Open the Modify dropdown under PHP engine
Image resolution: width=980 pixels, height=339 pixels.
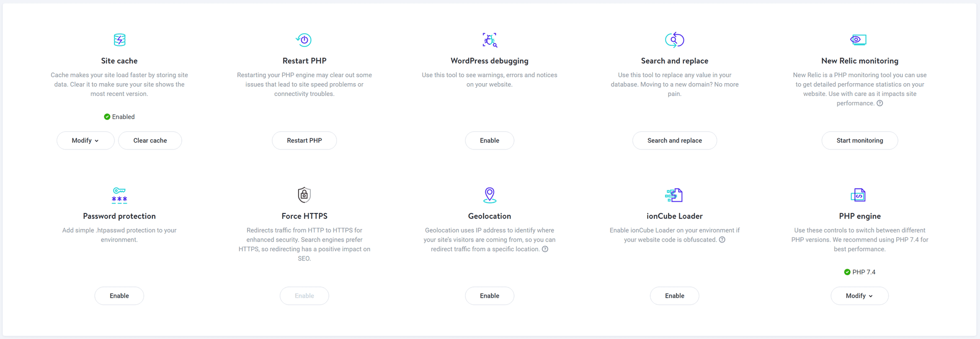[x=859, y=296]
